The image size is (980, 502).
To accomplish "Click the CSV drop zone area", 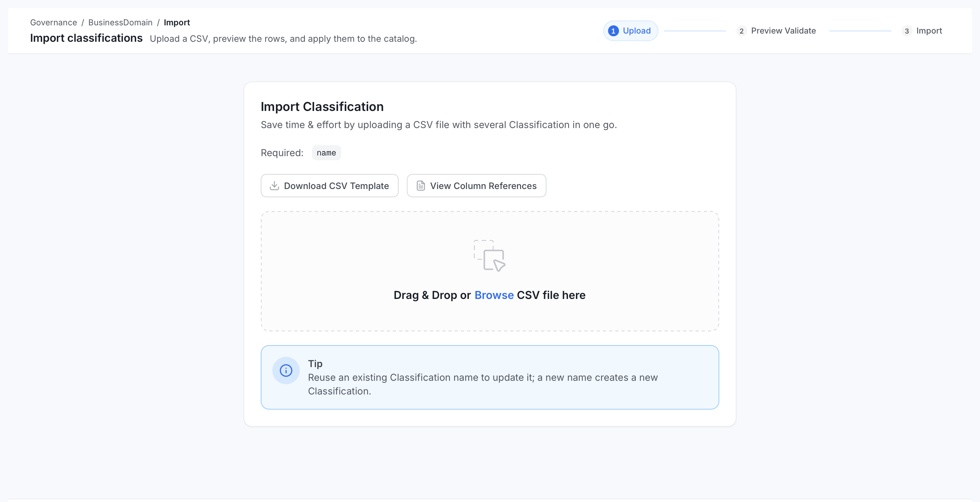I will pyautogui.click(x=490, y=271).
